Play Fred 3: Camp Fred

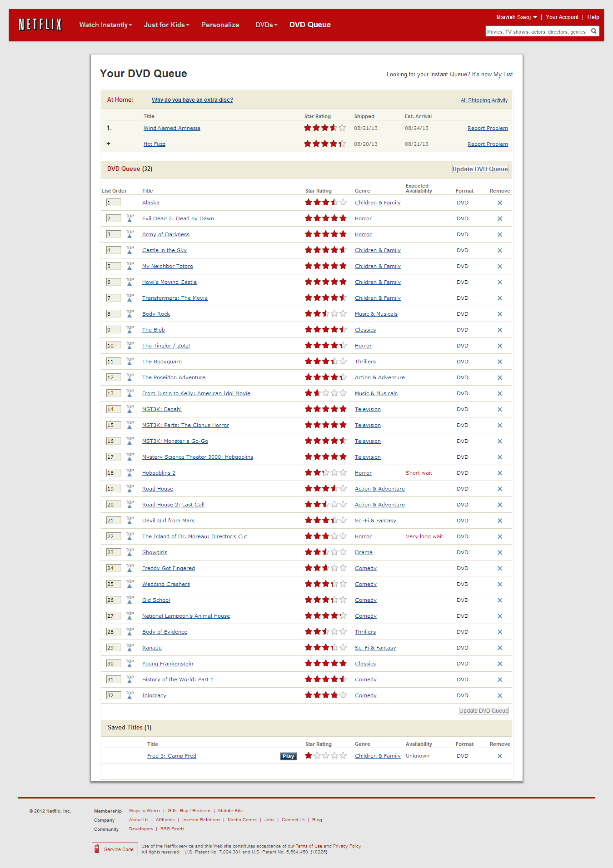(288, 756)
